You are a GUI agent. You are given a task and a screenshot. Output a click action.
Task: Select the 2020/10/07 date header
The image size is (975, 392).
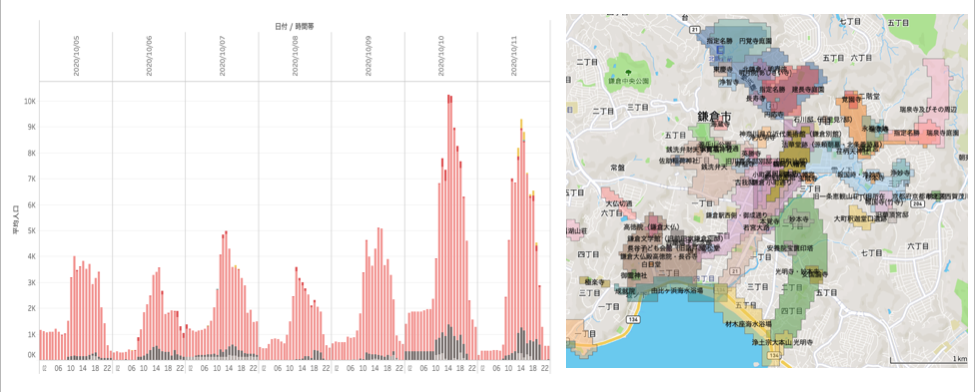coord(223,55)
